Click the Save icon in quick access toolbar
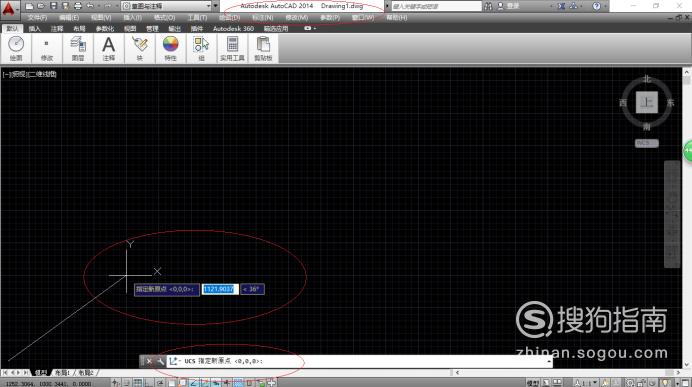The height and width of the screenshot is (387, 692). (53, 6)
